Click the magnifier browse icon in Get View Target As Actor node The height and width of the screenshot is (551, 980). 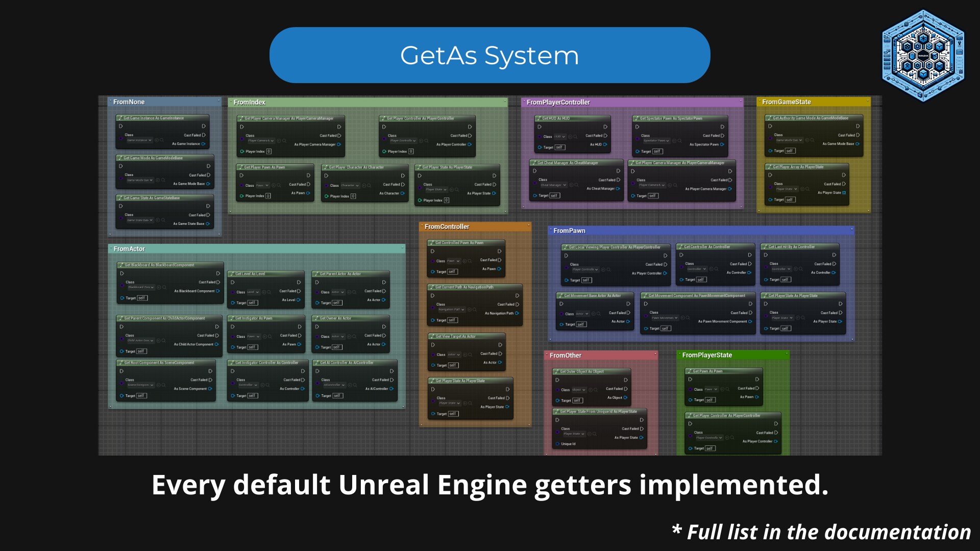click(471, 355)
